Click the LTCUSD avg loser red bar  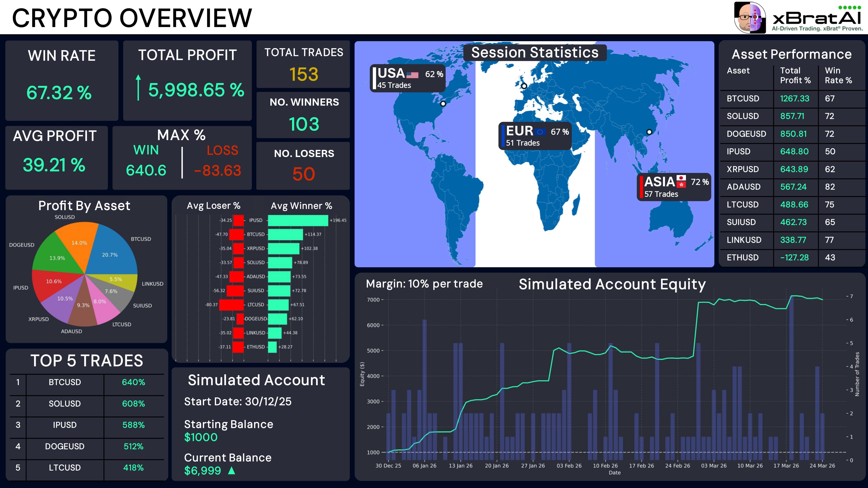click(231, 305)
